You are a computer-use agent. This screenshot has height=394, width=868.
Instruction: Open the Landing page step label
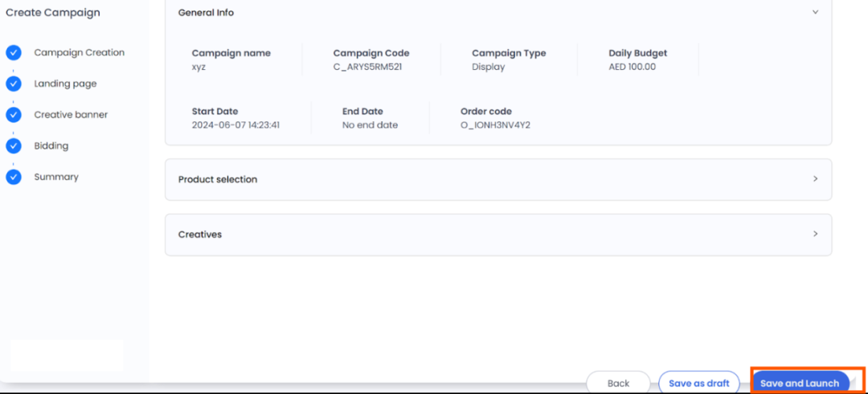tap(65, 84)
